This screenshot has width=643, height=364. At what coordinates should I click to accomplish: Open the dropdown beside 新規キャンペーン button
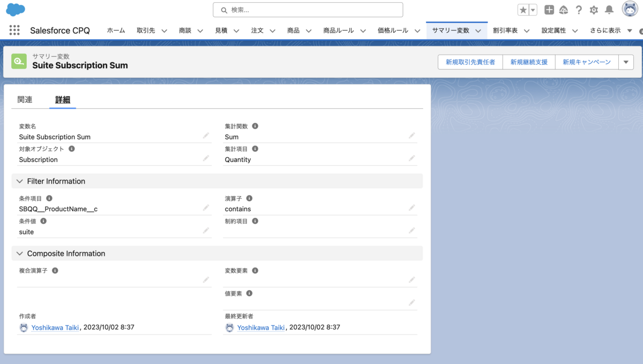pyautogui.click(x=626, y=62)
